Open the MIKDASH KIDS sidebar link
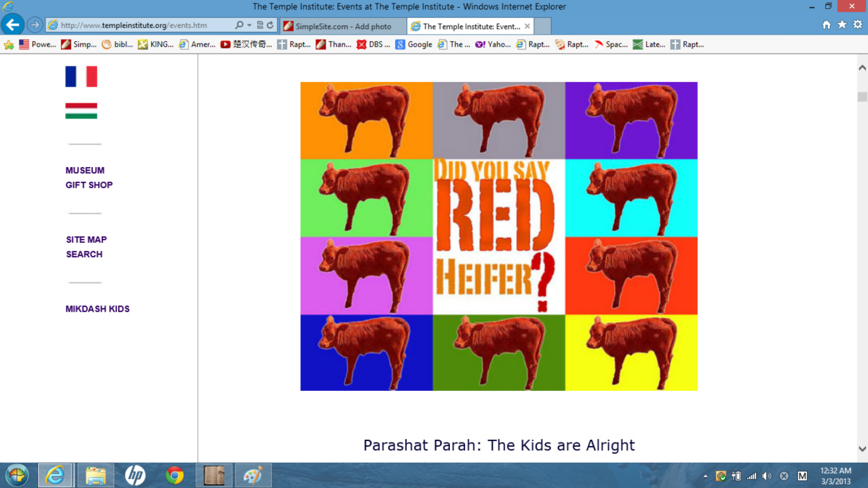The width and height of the screenshot is (868, 488). 98,309
